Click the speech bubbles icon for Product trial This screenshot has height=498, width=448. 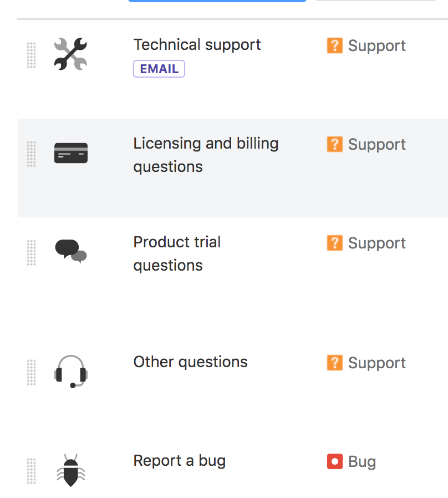(71, 251)
